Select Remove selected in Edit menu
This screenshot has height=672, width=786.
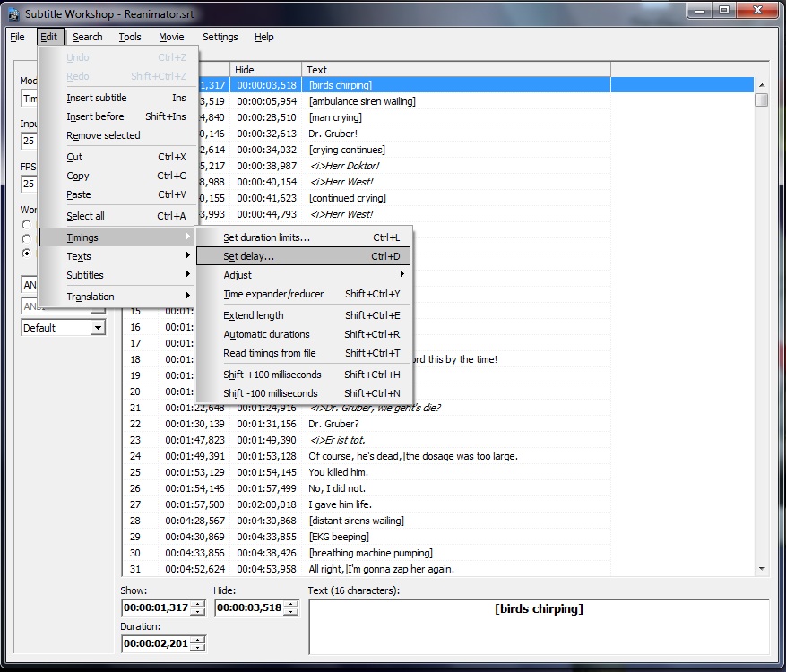(118, 135)
